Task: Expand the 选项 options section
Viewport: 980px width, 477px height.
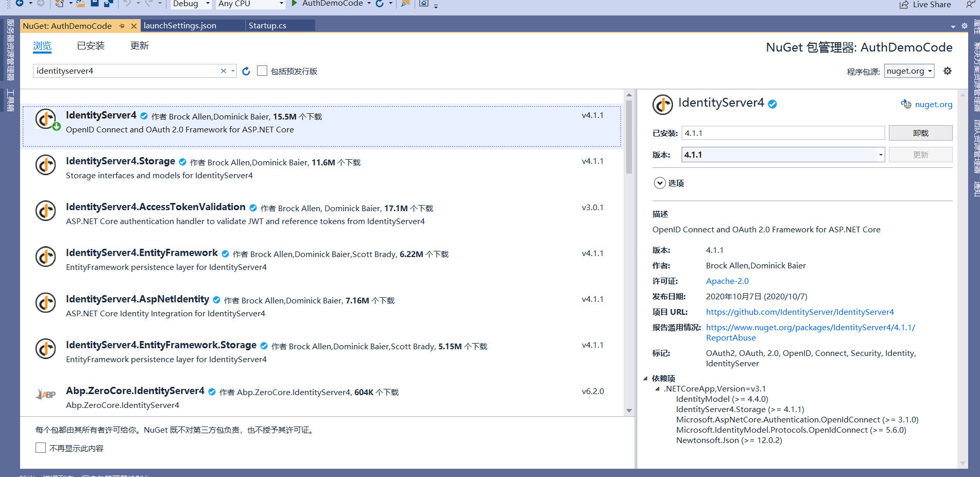Action: (660, 183)
